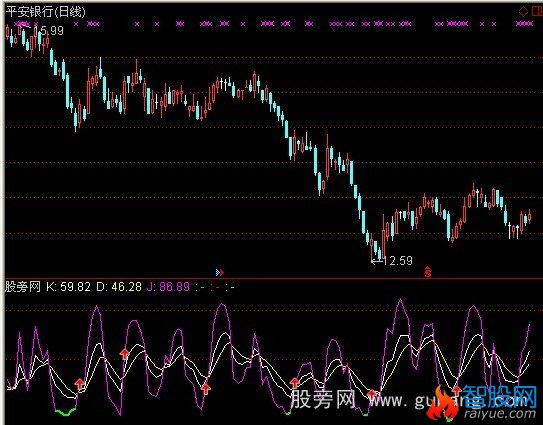The width and height of the screenshot is (543, 425).
Task: Click the red split-window rectangle icon
Action: 537,11
